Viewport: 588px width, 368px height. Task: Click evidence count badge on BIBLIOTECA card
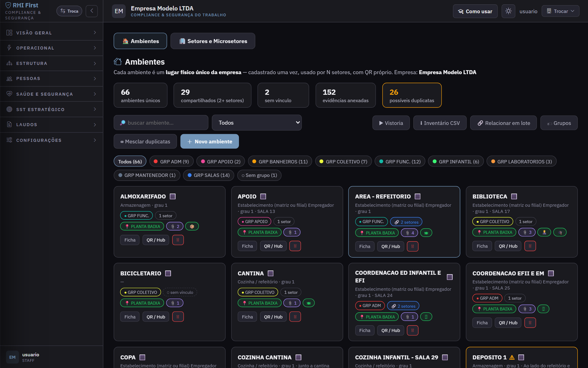(x=527, y=232)
